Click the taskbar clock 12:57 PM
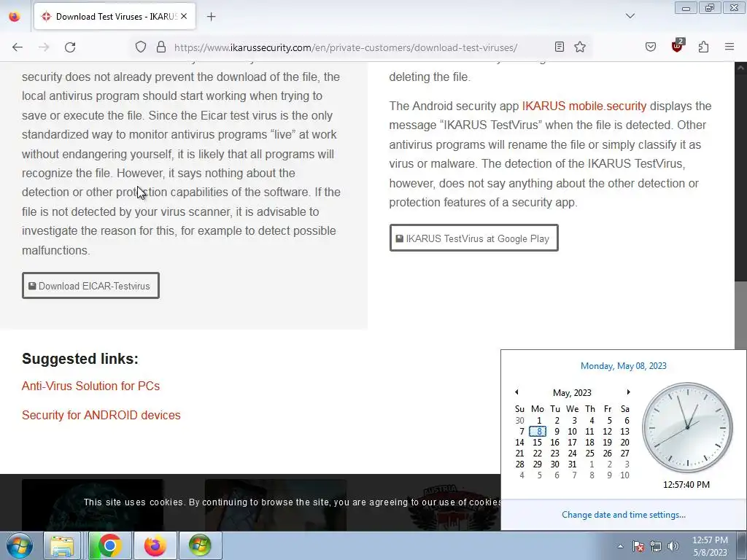Screen dimensions: 747x560 (710, 546)
